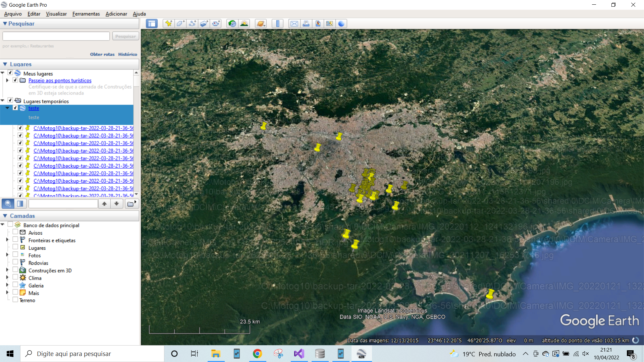Click the places search magnifier button
The image size is (644, 362).
click(8, 203)
